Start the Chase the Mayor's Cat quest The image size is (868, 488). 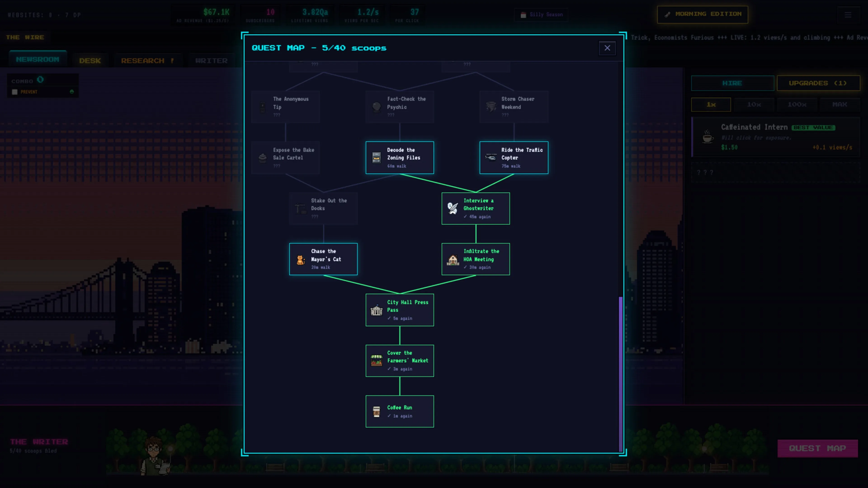(x=323, y=259)
